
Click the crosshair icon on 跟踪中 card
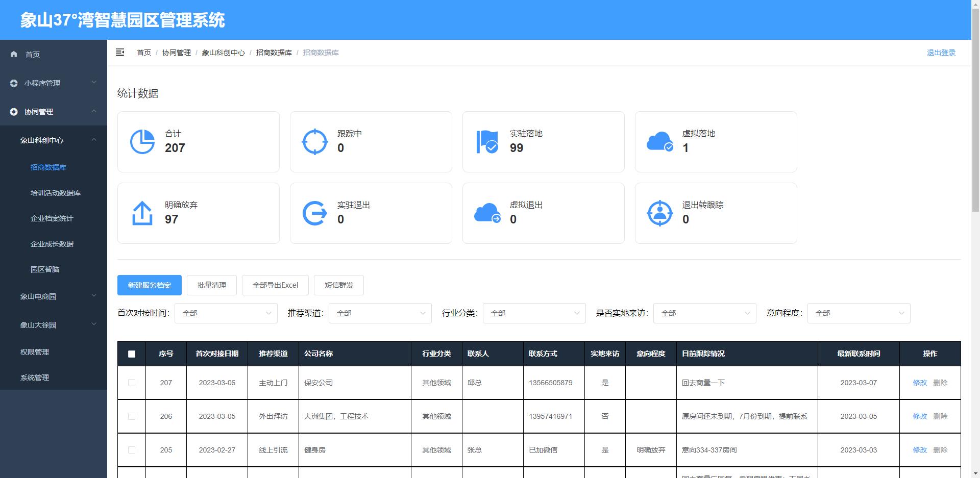[315, 142]
